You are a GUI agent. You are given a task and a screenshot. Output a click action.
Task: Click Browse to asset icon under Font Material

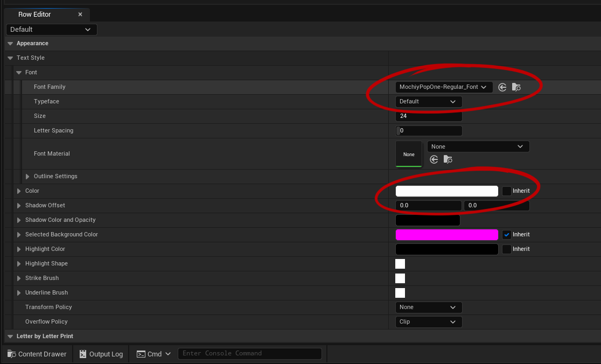(448, 159)
